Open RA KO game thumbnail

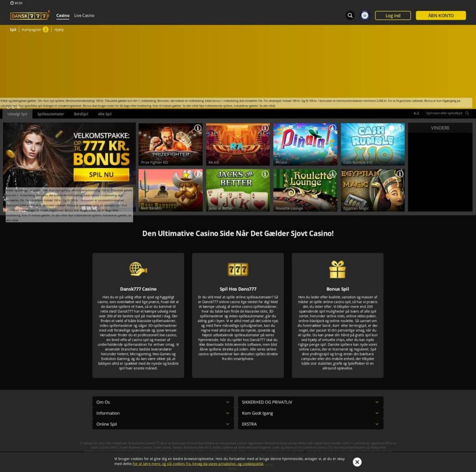point(238,144)
